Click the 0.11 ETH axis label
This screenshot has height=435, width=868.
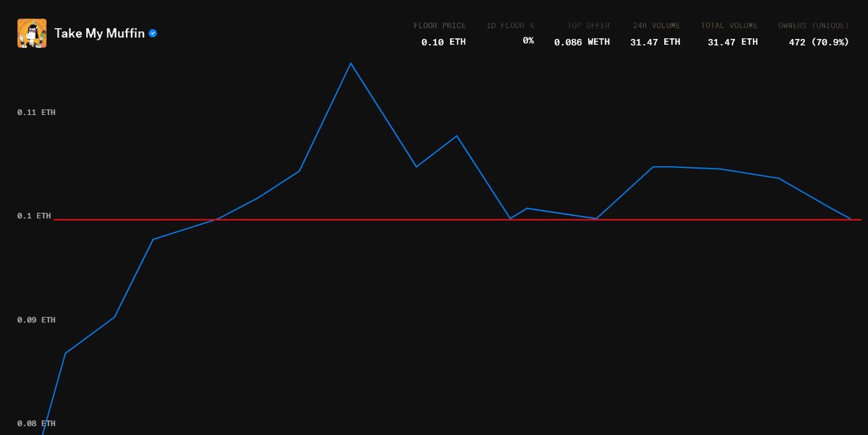tap(36, 113)
